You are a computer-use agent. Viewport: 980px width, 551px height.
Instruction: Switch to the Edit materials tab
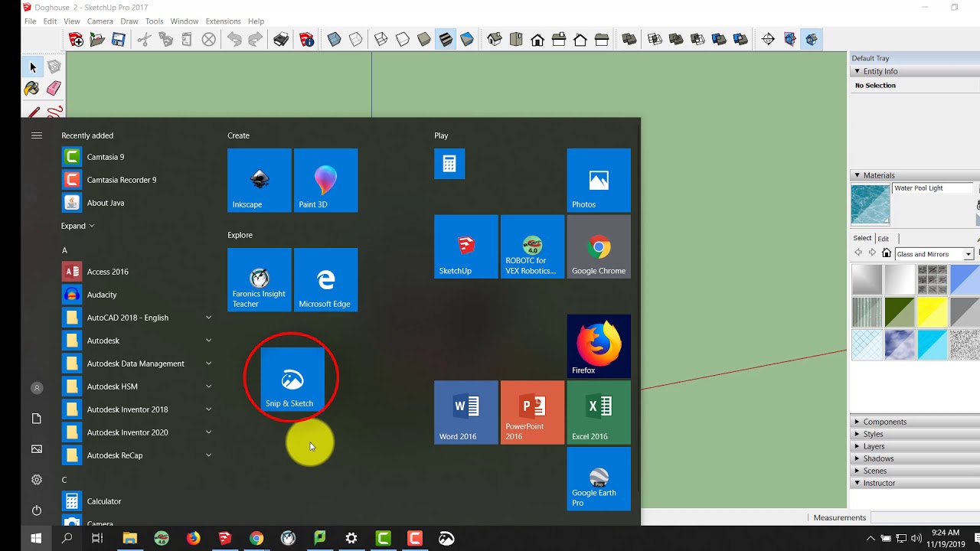click(x=884, y=239)
